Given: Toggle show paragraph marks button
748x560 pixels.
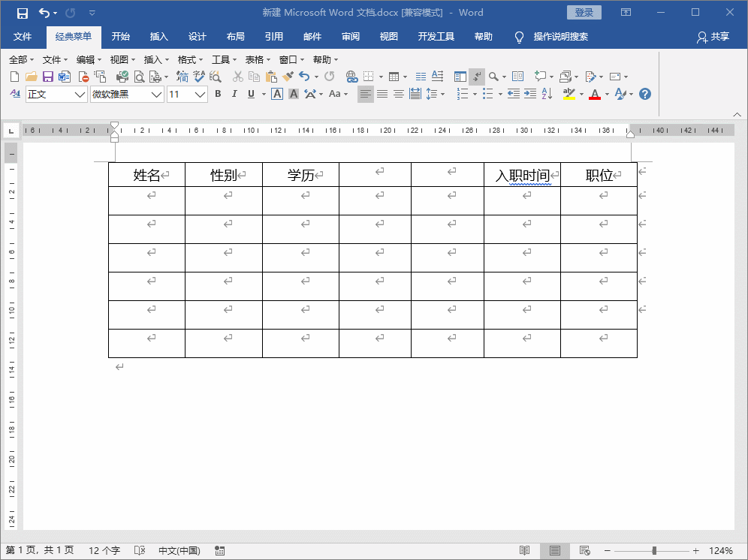Looking at the screenshot, I should click(x=477, y=77).
